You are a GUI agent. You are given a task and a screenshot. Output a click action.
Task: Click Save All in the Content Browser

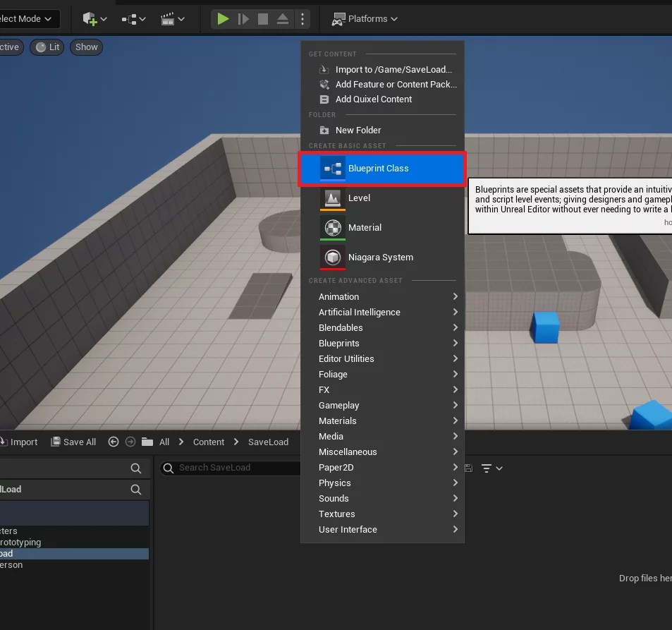(73, 442)
